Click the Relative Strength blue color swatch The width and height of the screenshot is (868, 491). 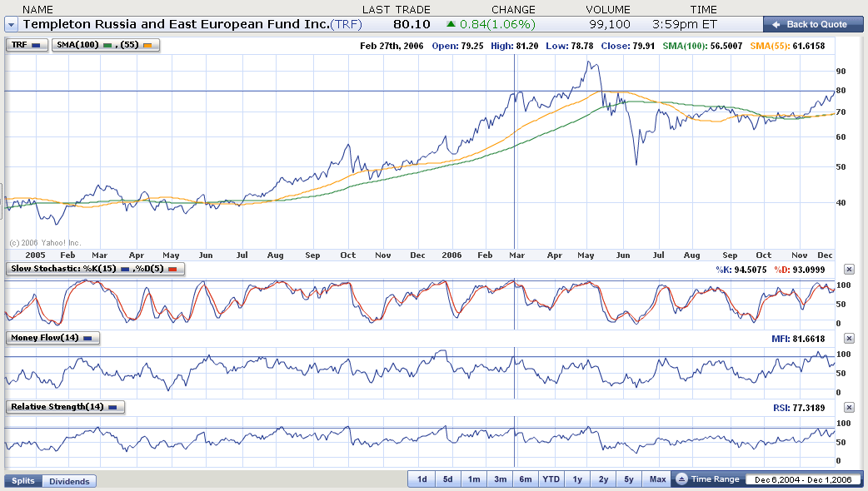pyautogui.click(x=112, y=408)
